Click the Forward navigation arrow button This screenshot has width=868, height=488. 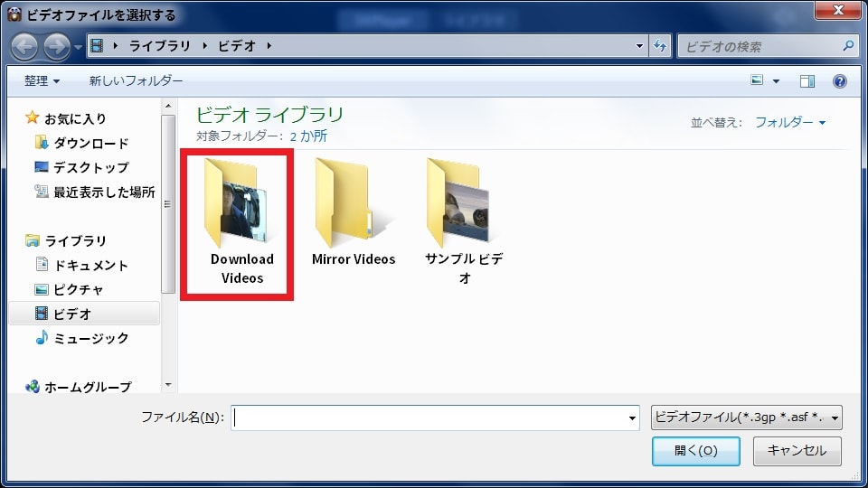(57, 46)
